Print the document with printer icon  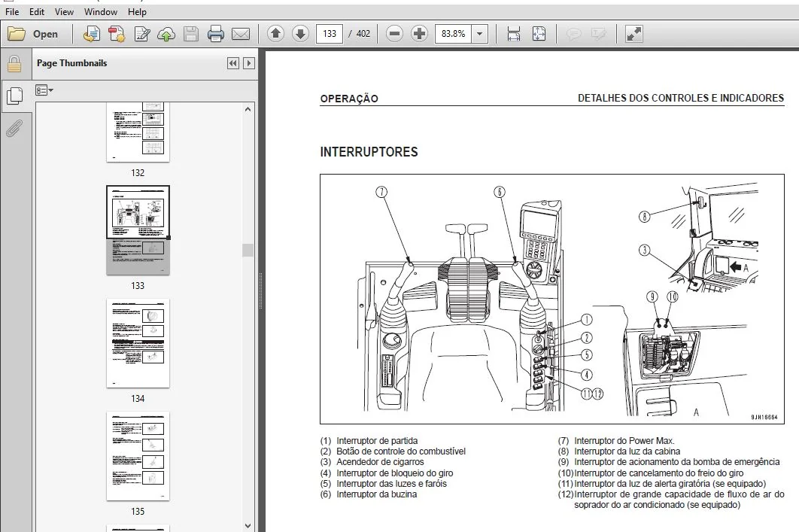(x=216, y=34)
